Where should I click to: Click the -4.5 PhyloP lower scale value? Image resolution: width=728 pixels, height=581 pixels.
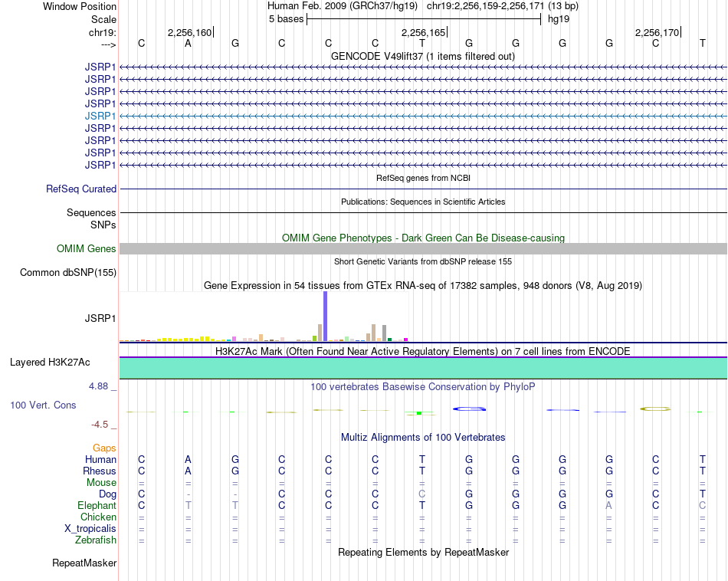(100, 425)
